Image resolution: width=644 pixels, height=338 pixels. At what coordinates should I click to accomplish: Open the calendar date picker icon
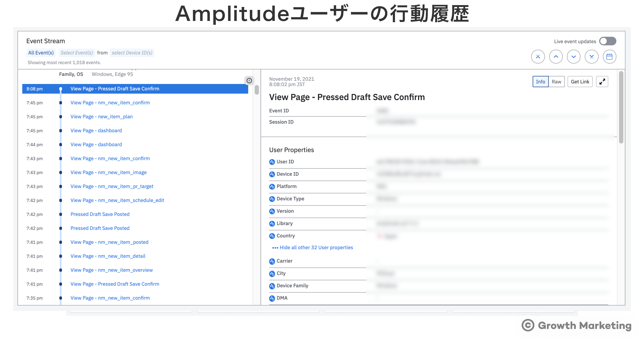[609, 57]
